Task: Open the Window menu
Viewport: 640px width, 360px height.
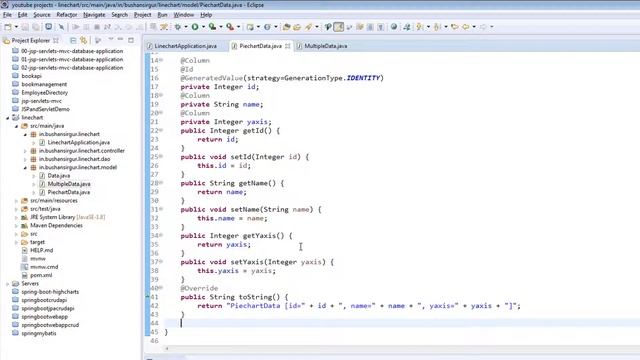Action: click(184, 15)
